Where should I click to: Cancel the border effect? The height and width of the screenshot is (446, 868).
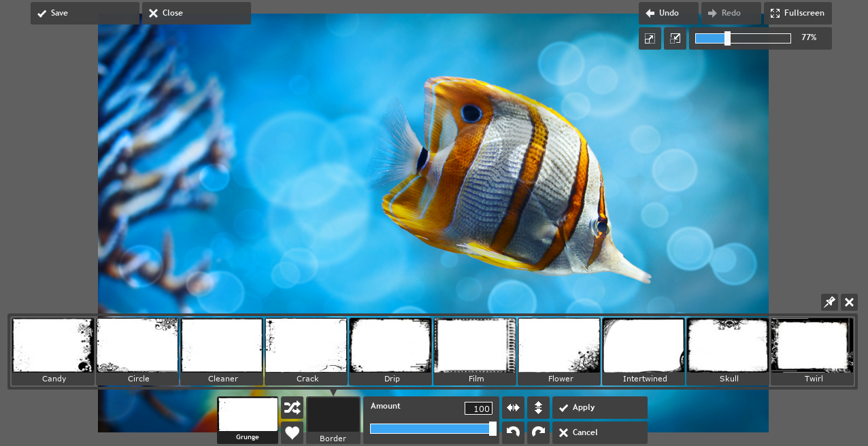(599, 432)
